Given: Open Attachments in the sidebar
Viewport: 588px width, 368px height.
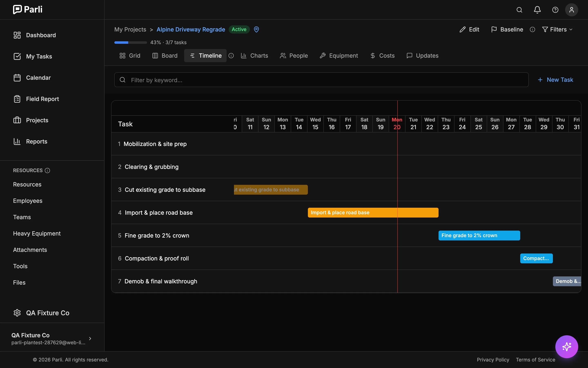Looking at the screenshot, I should pyautogui.click(x=30, y=250).
